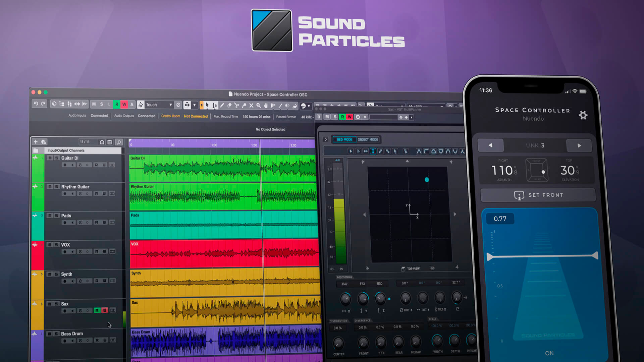The width and height of the screenshot is (644, 362).
Task: Select the Scissors split tool
Action: click(x=236, y=106)
